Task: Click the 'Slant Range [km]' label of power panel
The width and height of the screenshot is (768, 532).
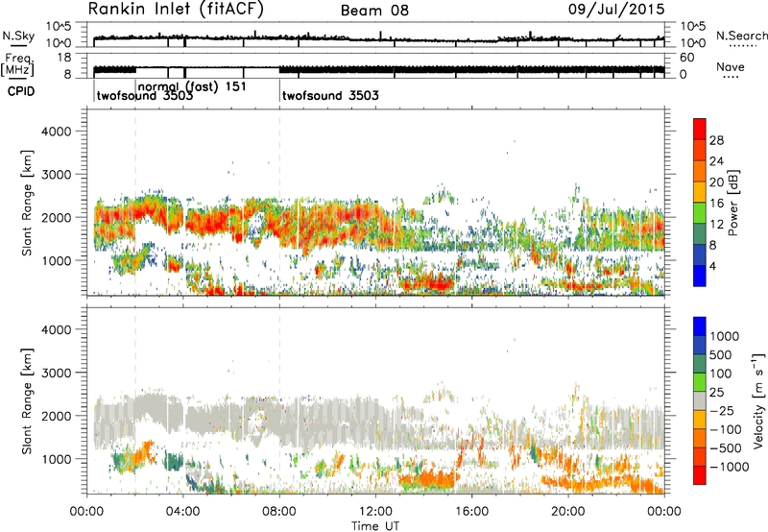Action: click(x=27, y=203)
